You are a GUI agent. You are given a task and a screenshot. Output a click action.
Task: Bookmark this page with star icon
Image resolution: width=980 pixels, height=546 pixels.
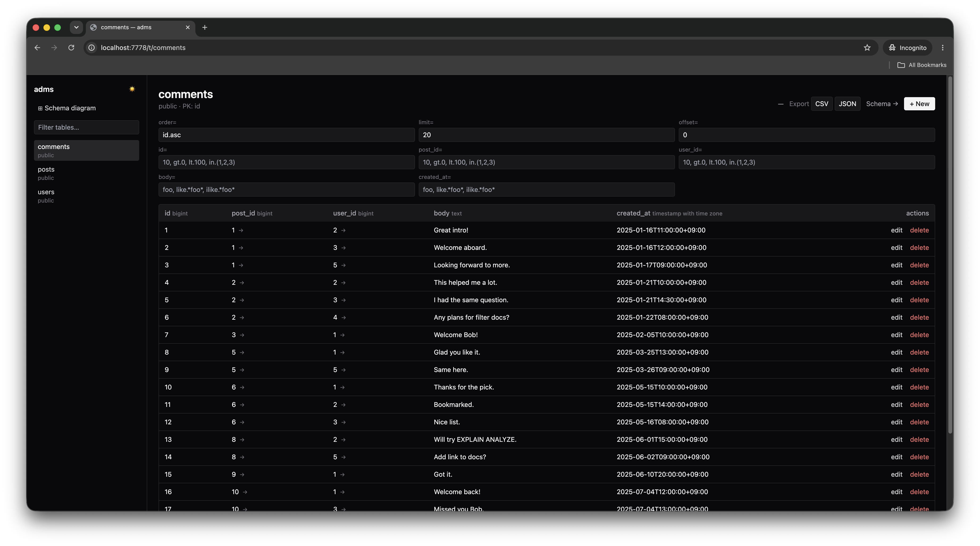pyautogui.click(x=867, y=48)
